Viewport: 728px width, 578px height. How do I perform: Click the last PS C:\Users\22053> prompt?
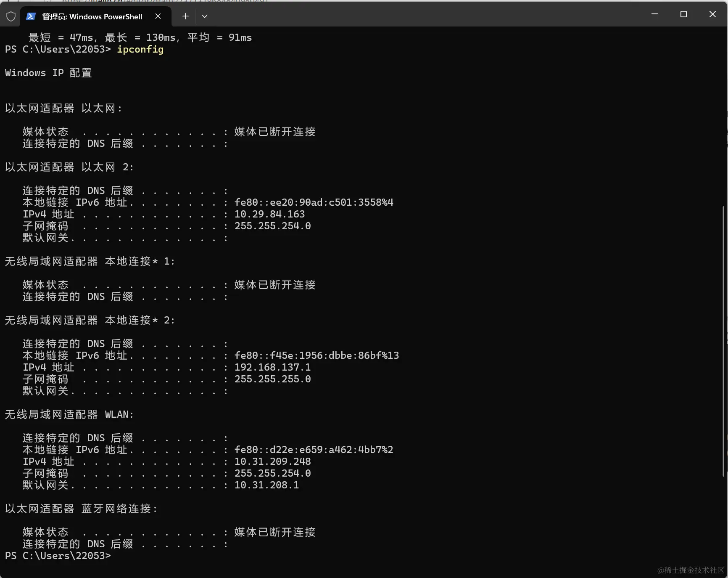(x=58, y=556)
